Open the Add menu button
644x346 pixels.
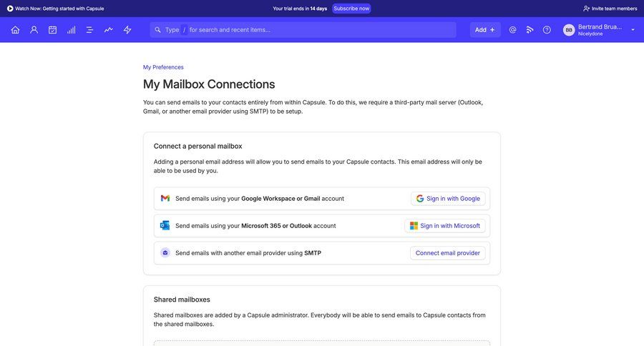pyautogui.click(x=484, y=30)
